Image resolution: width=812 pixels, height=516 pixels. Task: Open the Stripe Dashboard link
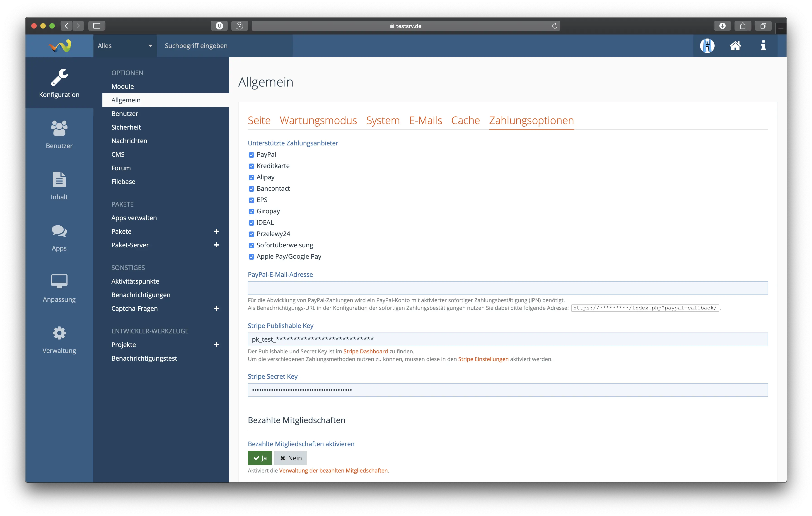click(x=365, y=351)
